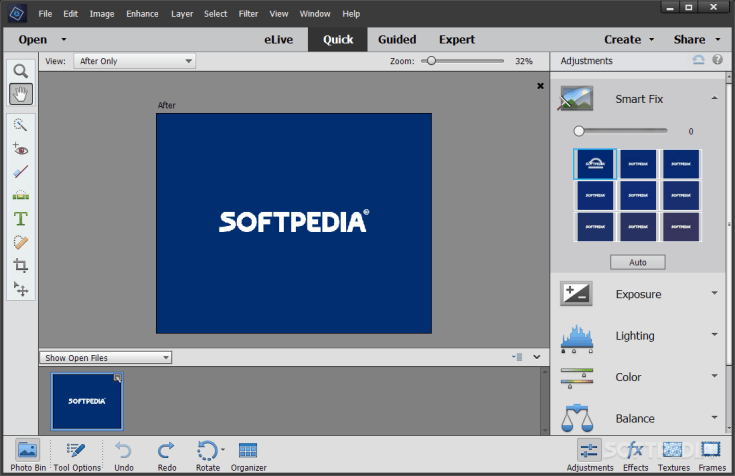Image resolution: width=735 pixels, height=476 pixels.
Task: Open the Textures panel
Action: [x=673, y=455]
